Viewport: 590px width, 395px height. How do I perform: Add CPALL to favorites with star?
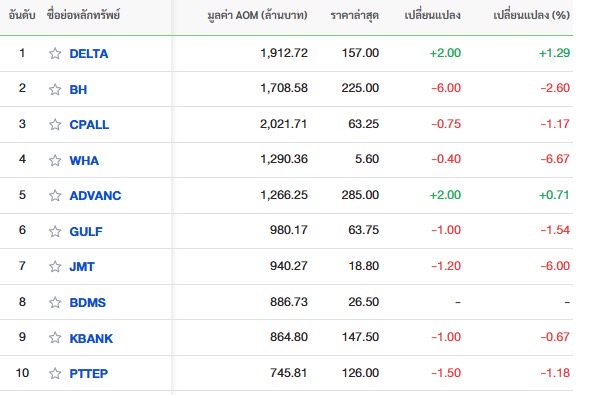coord(55,125)
